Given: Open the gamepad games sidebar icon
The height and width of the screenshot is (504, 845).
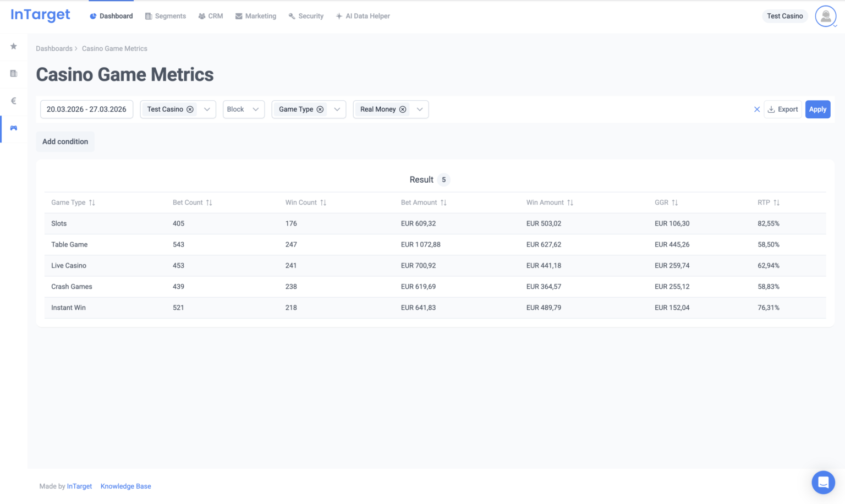Looking at the screenshot, I should pyautogui.click(x=14, y=128).
